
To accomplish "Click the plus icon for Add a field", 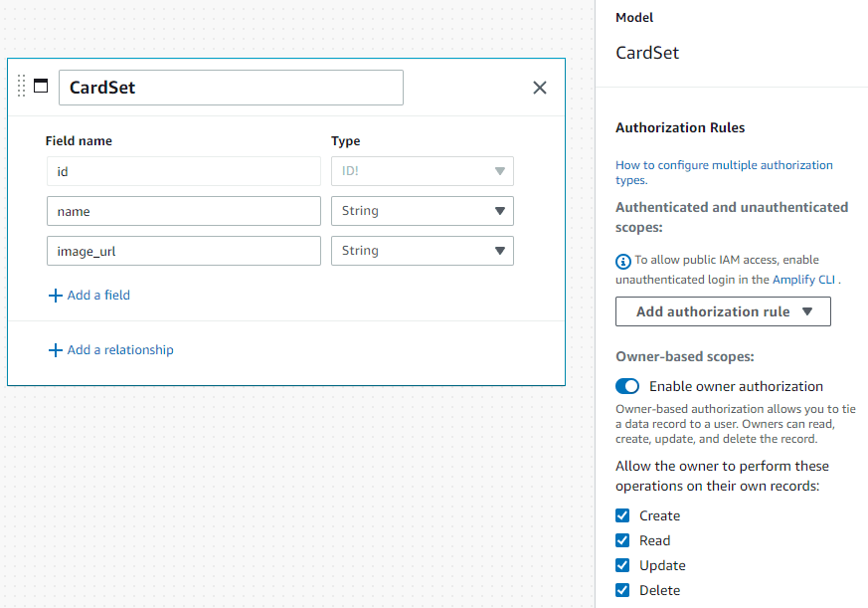I will click(55, 296).
